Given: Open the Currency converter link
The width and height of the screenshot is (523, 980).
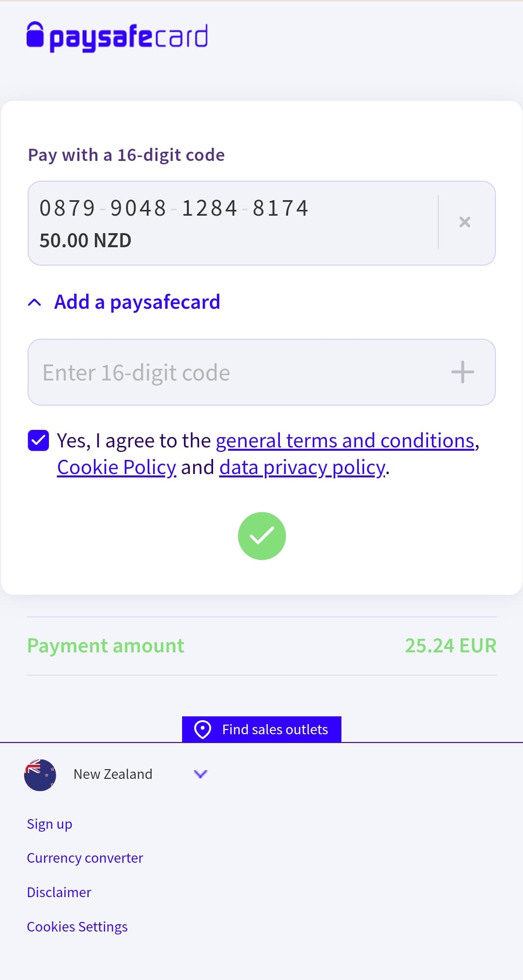Looking at the screenshot, I should tap(85, 858).
